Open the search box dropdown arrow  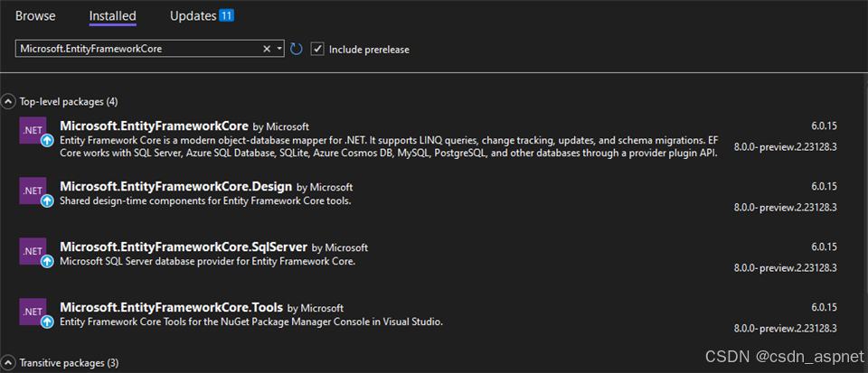(x=279, y=49)
